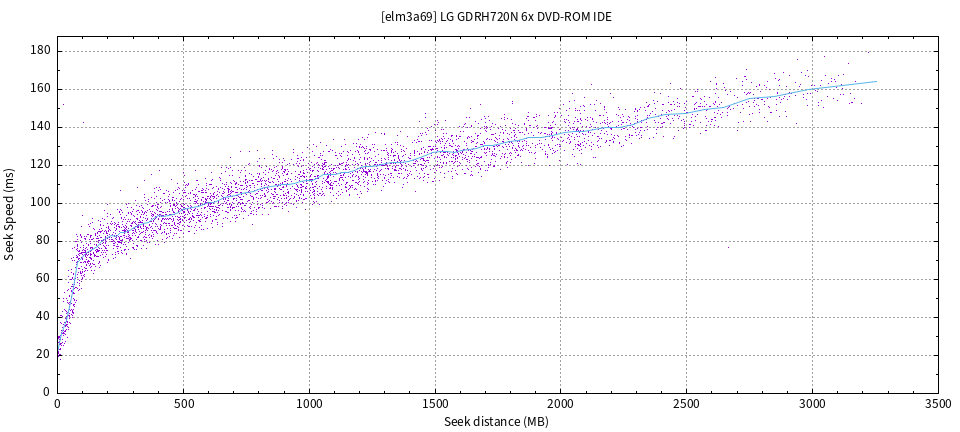Click the chart title mentioning LG GDRH720N

[x=496, y=17]
